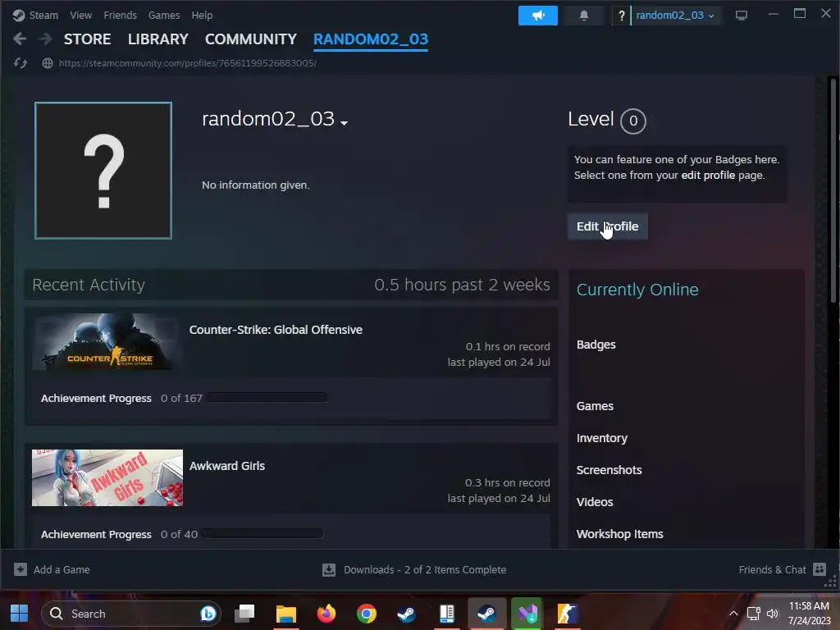Open the Help menu

[x=202, y=15]
